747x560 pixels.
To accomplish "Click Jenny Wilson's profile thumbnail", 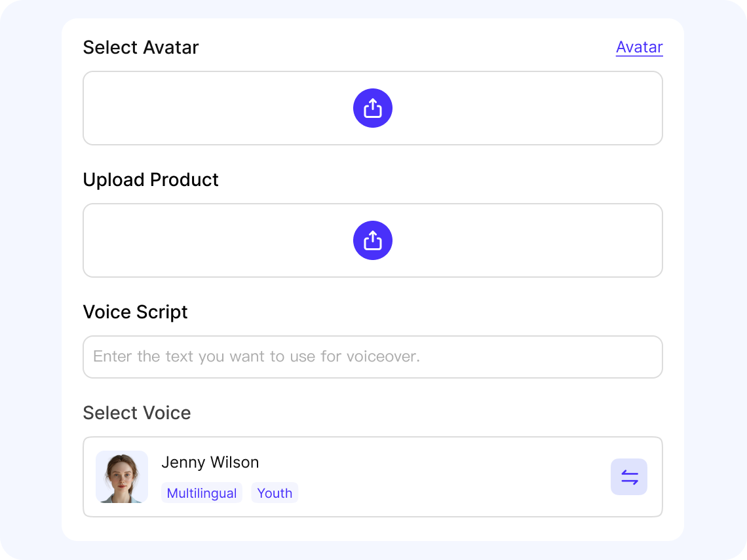I will pyautogui.click(x=122, y=477).
